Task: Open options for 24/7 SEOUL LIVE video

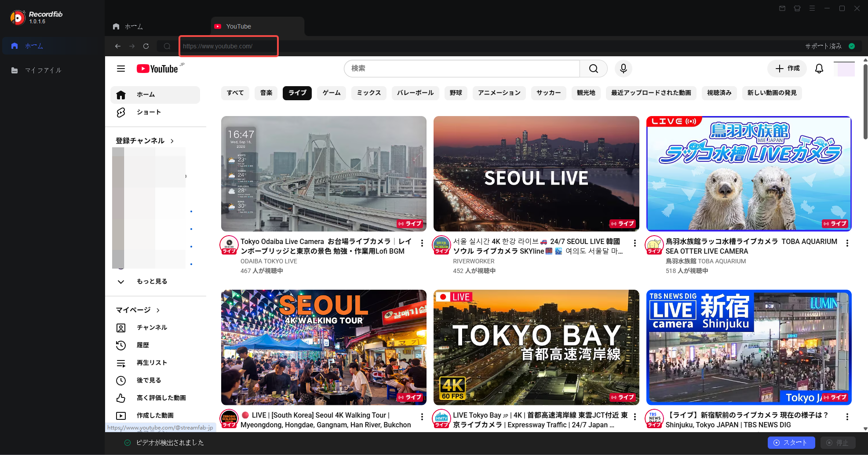Action: (x=635, y=243)
